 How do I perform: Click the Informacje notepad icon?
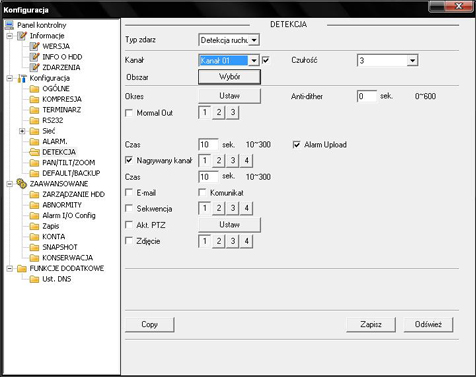22,36
